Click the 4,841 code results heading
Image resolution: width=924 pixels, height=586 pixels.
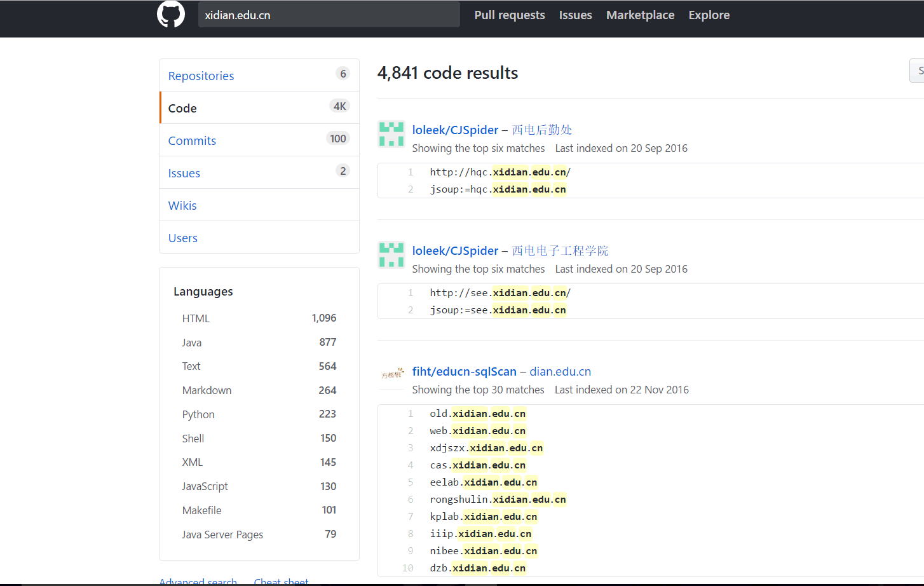447,73
